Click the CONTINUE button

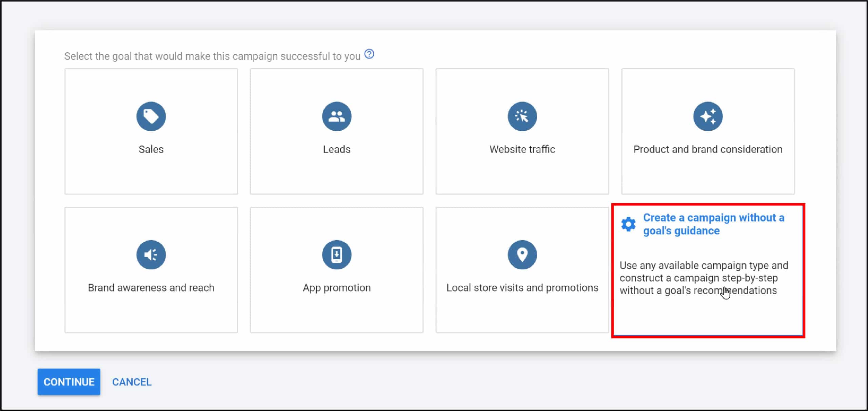point(69,382)
